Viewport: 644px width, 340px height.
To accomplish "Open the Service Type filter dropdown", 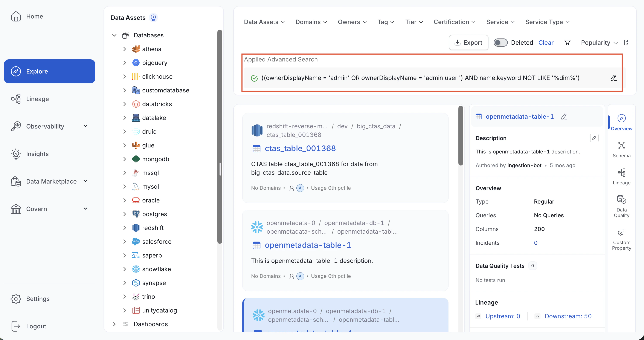I will pyautogui.click(x=547, y=22).
